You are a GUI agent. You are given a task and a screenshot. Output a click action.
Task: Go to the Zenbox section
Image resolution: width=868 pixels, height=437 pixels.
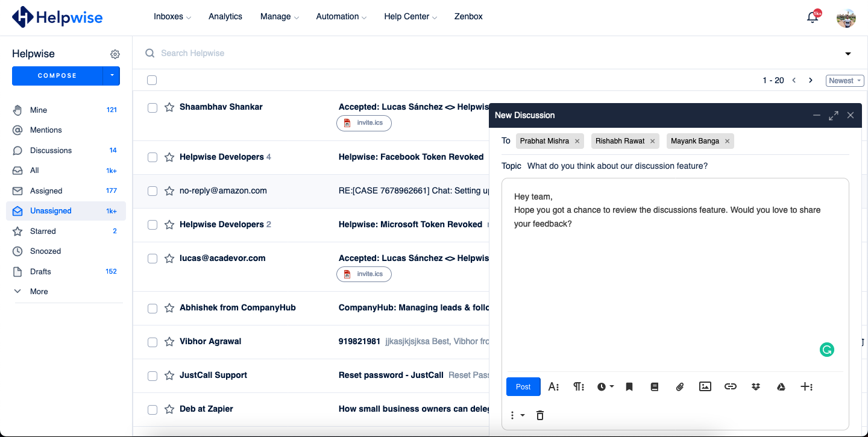(468, 16)
